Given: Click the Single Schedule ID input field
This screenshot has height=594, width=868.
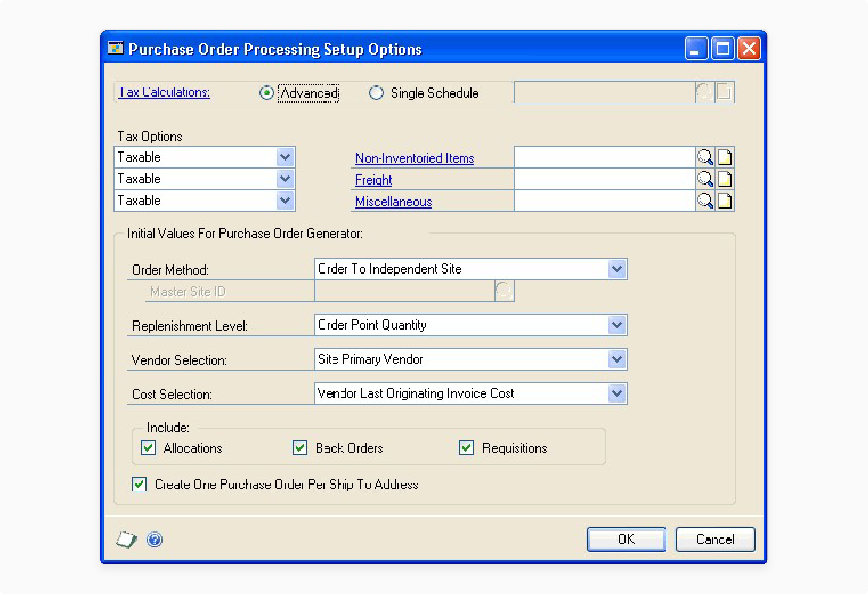Looking at the screenshot, I should point(605,92).
